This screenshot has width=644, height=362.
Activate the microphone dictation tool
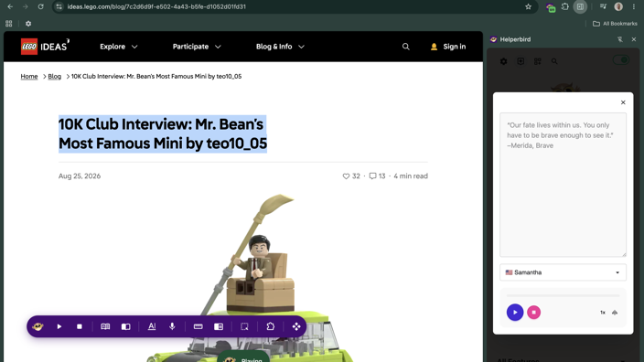172,326
